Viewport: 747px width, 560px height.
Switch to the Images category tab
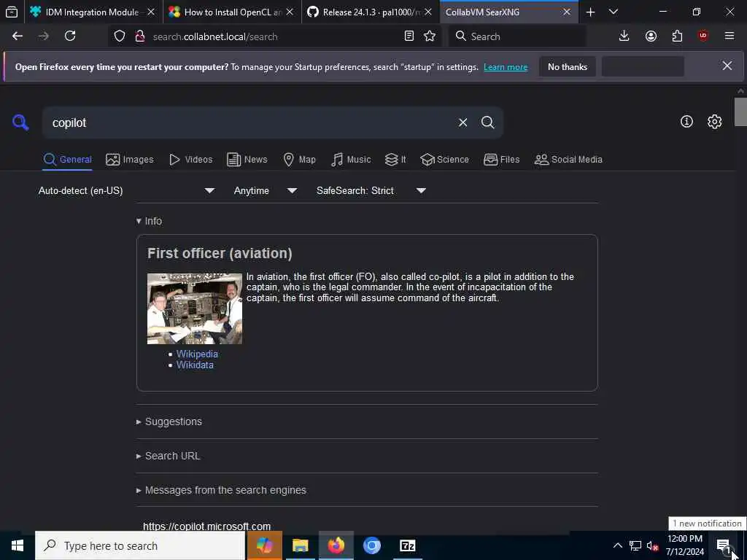point(130,160)
